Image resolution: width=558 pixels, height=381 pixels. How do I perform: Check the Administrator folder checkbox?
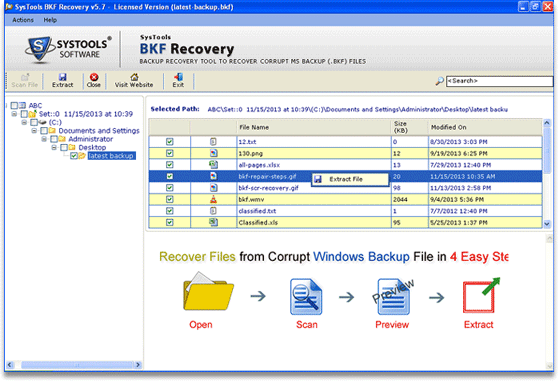pos(54,139)
